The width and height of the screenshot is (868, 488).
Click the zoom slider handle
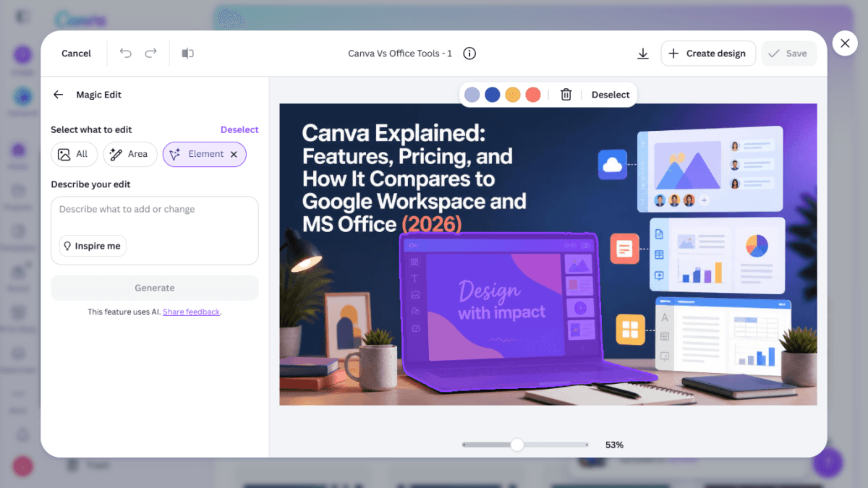(x=516, y=445)
